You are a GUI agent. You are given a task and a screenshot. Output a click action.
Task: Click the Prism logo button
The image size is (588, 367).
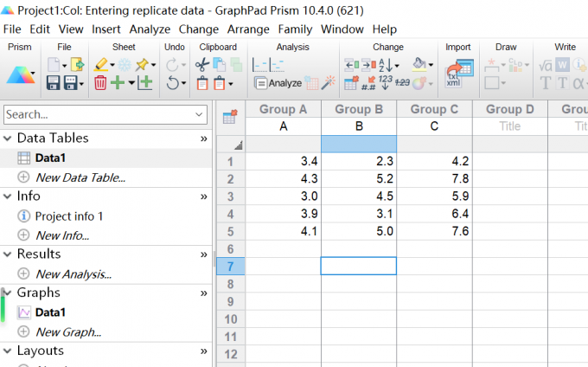coord(21,75)
